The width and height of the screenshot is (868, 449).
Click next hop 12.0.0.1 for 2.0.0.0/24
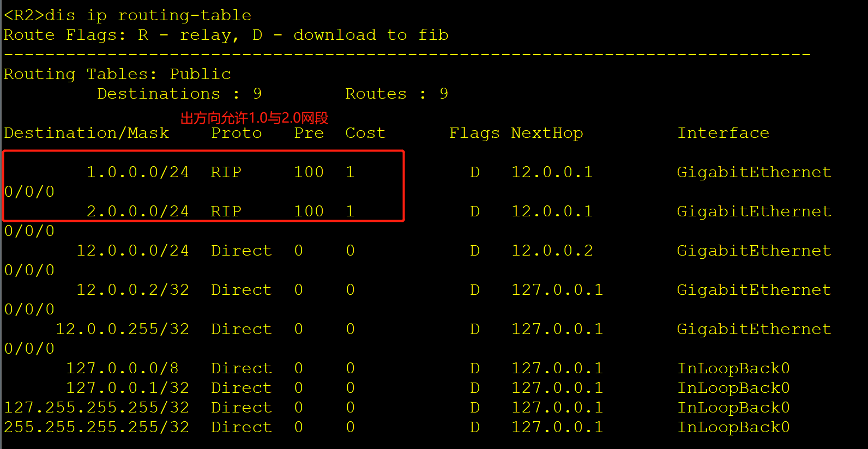click(552, 211)
